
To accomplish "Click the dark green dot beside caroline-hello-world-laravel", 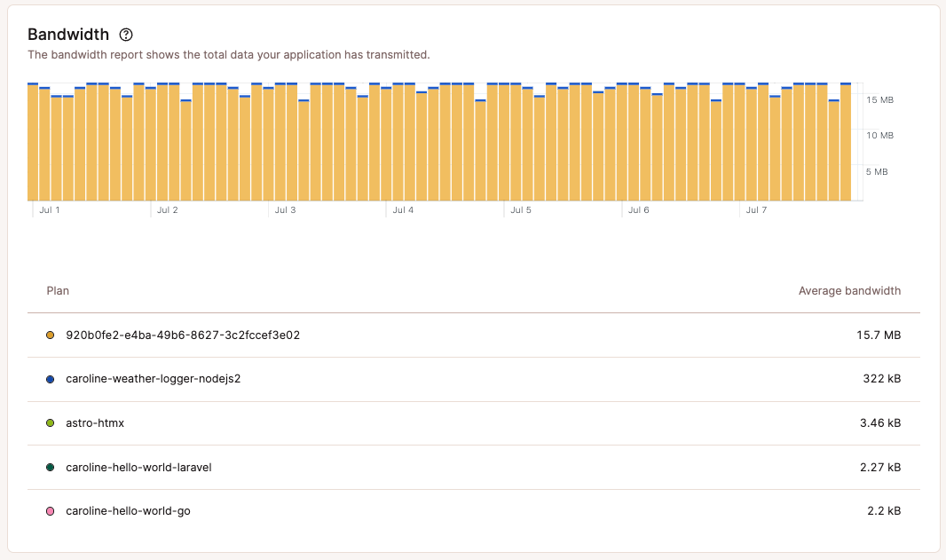I will pos(51,467).
